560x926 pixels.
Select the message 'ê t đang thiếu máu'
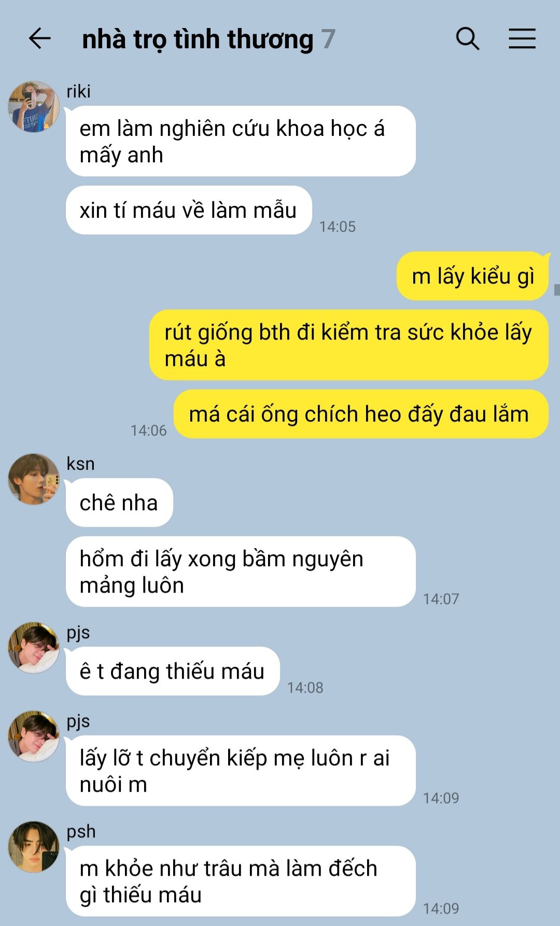(173, 671)
